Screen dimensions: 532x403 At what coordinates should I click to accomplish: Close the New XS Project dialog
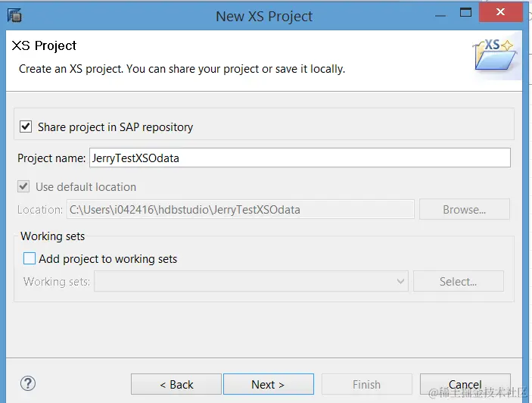[501, 12]
